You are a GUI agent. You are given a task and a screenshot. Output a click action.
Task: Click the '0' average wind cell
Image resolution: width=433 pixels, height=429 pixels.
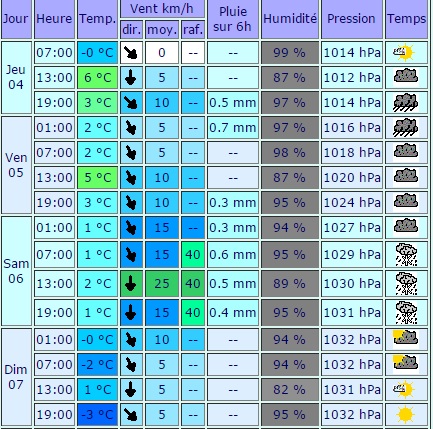pyautogui.click(x=162, y=53)
